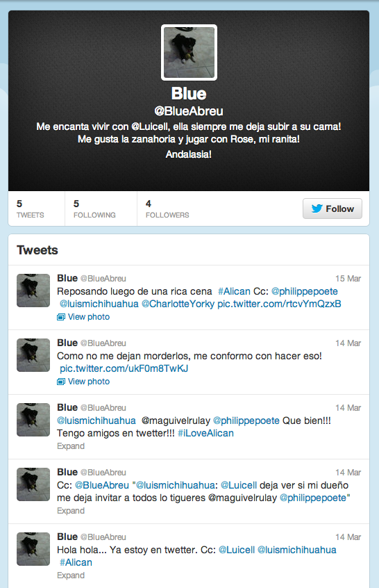Image resolution: width=379 pixels, height=588 pixels.
Task: Click the avatar thumbnail of the 15 Mar tweet
Action: [x=33, y=291]
